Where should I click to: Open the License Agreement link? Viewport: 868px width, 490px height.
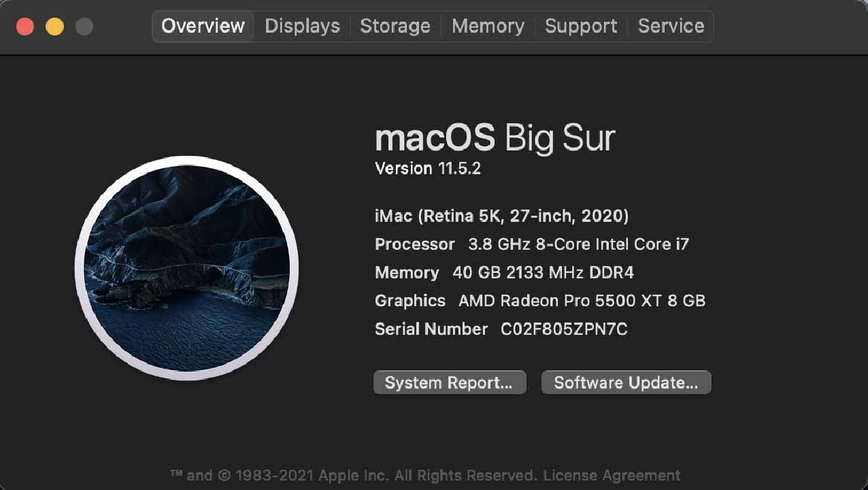(x=612, y=475)
